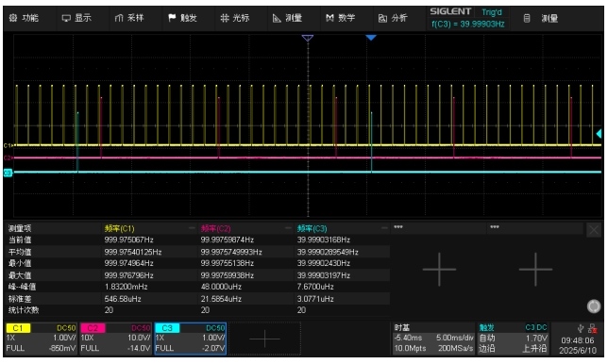
Task: Click the USB device status icon
Action: pos(581,329)
